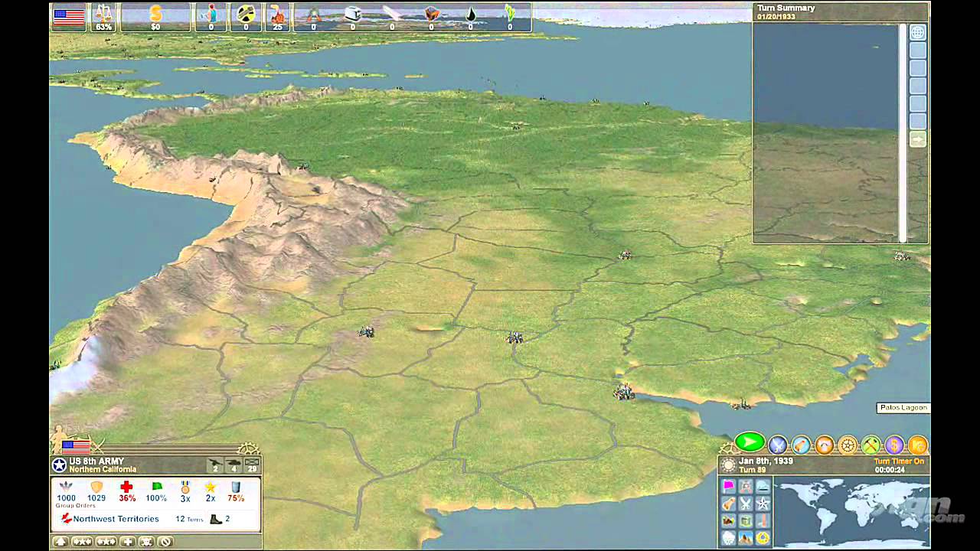Click the supply barrel icon showing 75%

236,487
